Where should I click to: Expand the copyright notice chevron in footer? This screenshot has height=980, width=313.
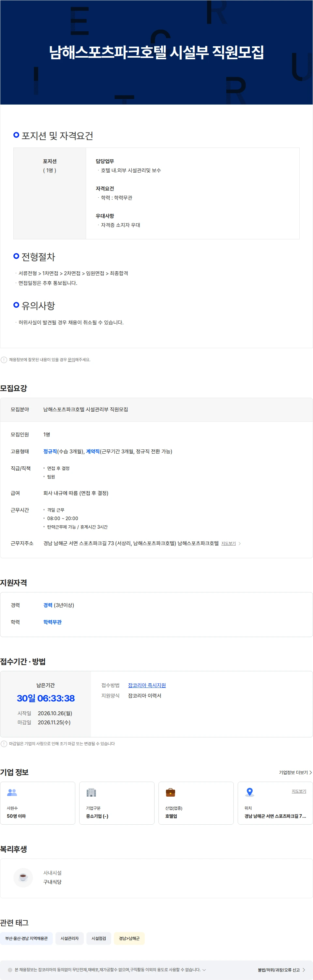[x=204, y=970]
